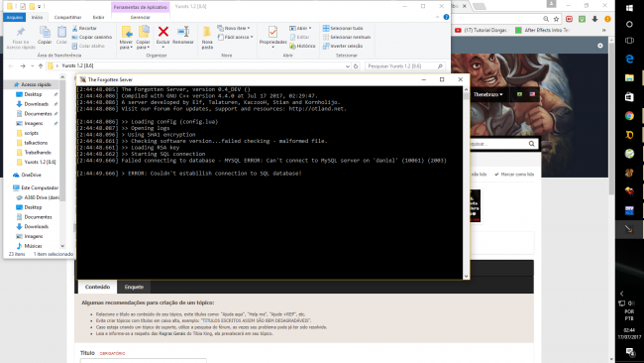Viewport: 644px width, 363px height.
Task: Open the Arquivo menu
Action: coord(15,17)
